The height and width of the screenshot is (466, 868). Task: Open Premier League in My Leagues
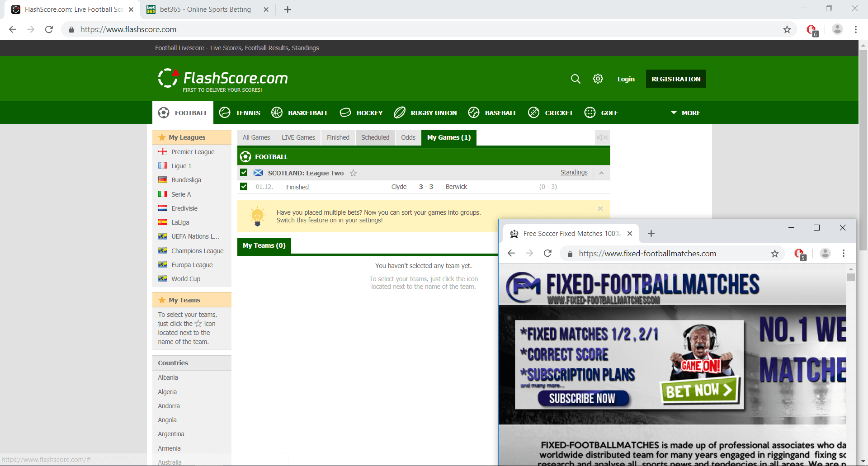pyautogui.click(x=193, y=152)
